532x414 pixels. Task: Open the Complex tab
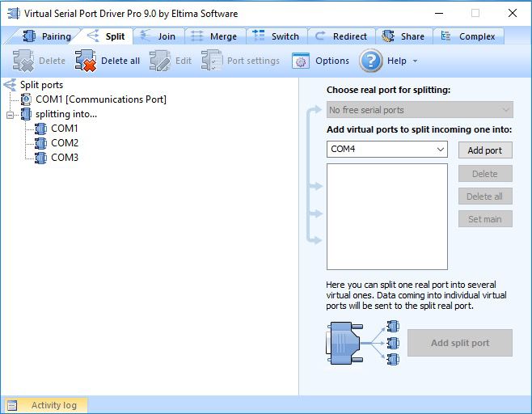coord(469,36)
